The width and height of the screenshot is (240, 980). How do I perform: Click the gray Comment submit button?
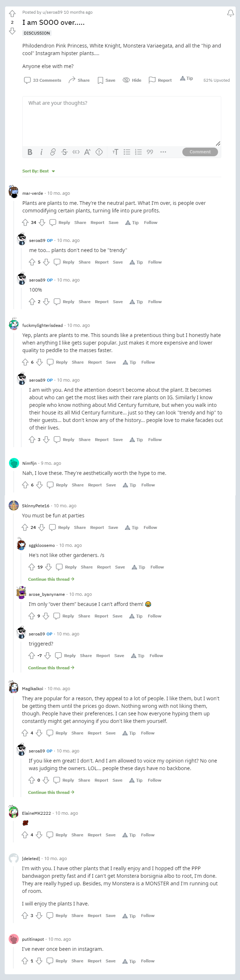tap(200, 152)
